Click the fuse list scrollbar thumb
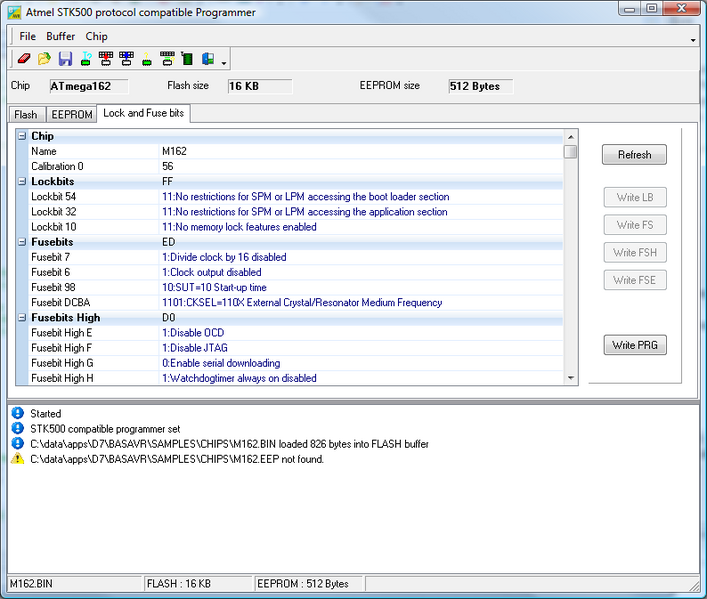This screenshot has width=707, height=599. pos(570,152)
